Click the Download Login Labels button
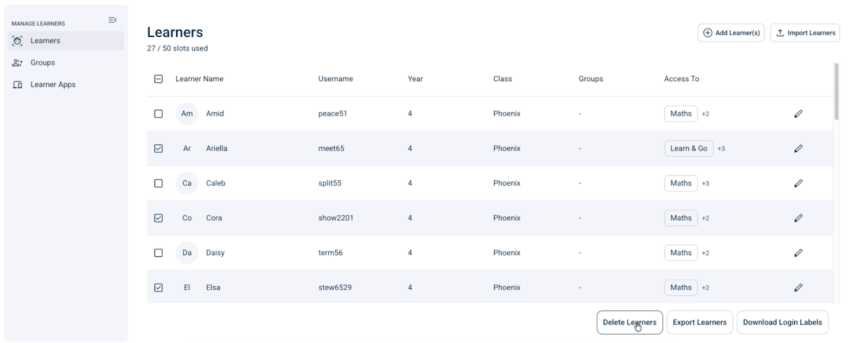868x343 pixels. point(782,322)
